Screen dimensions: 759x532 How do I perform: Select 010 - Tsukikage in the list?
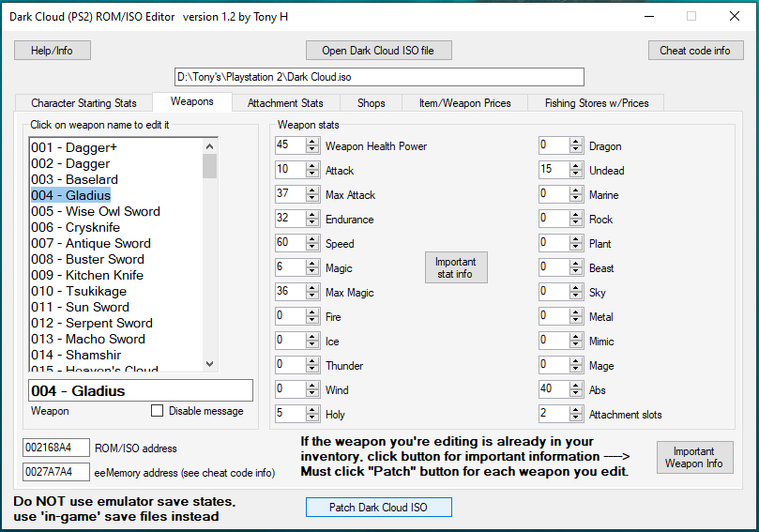79,292
